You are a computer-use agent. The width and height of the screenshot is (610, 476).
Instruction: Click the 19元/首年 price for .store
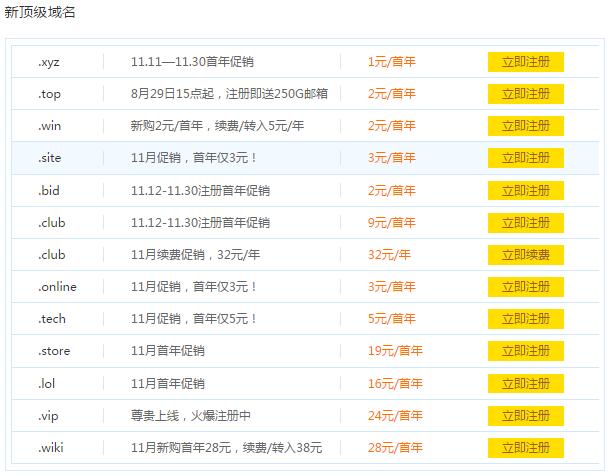[x=394, y=351]
